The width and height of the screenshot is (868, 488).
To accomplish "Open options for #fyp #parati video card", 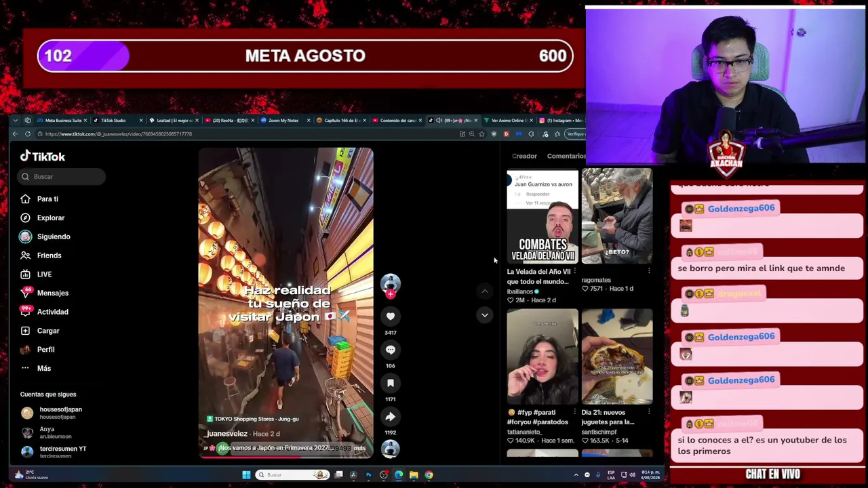I will [575, 411].
